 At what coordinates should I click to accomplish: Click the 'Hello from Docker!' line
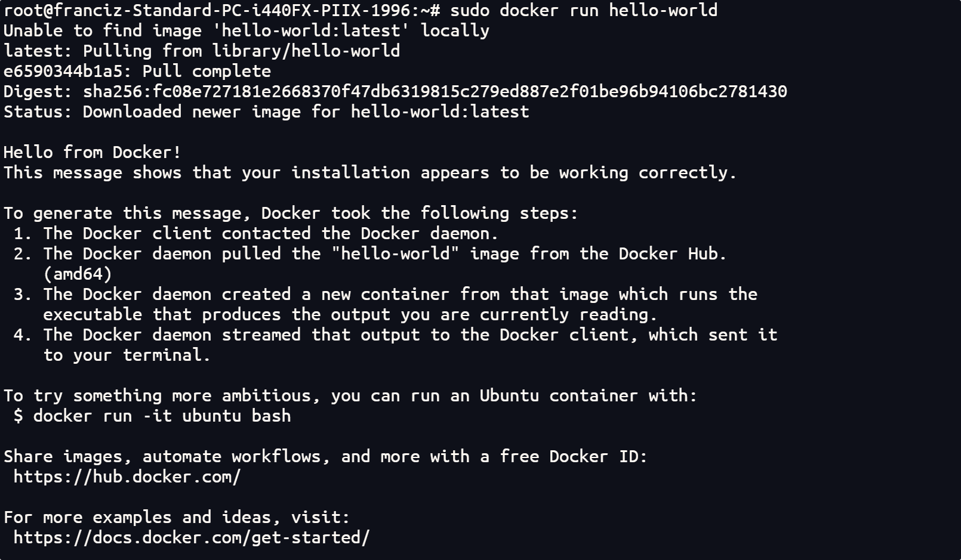point(93,152)
